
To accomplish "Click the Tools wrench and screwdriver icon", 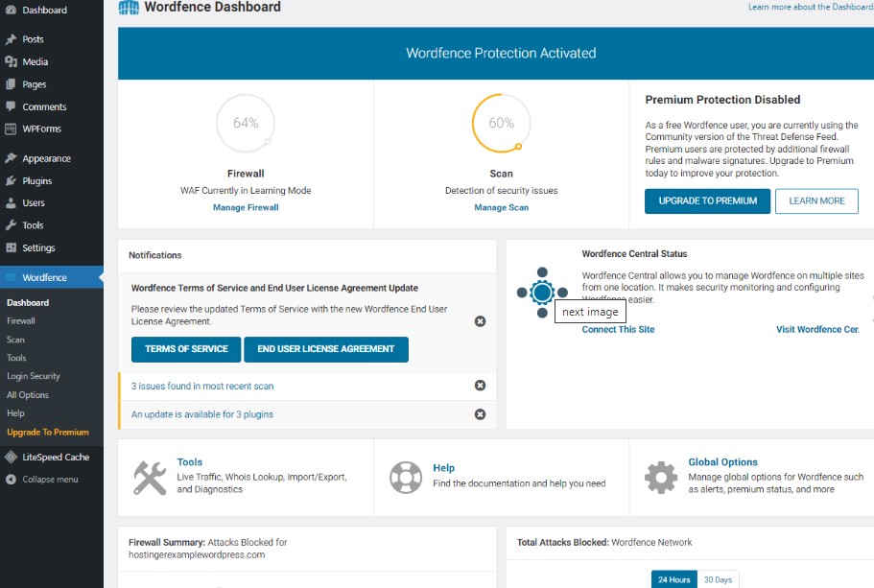I will coord(150,477).
